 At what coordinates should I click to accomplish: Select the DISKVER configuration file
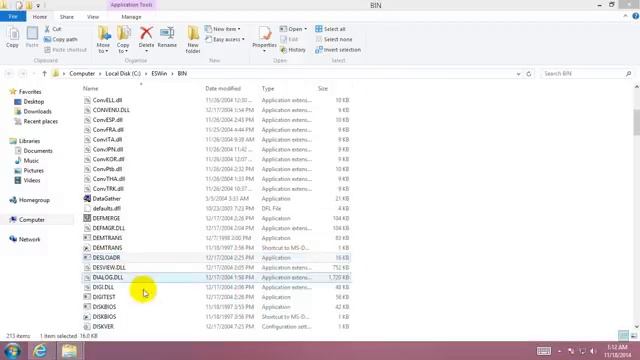(216, 327)
